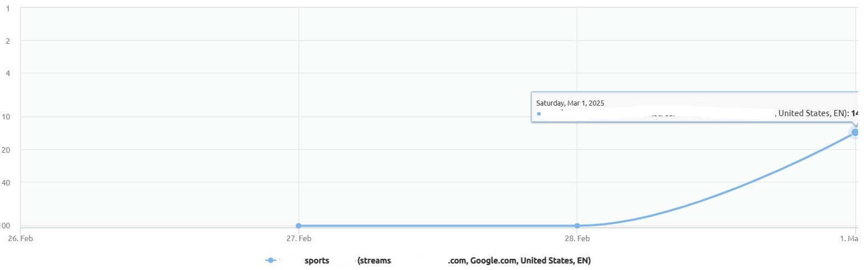Viewport: 868px width, 270px height.
Task: Click the y-axis label 2
Action: [x=7, y=41]
